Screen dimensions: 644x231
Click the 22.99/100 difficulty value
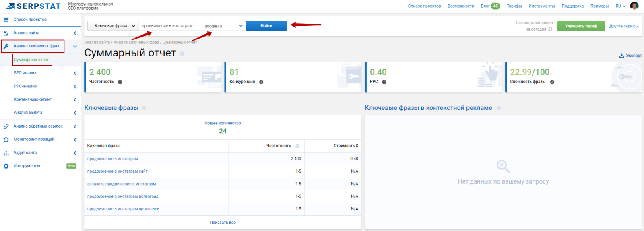click(x=530, y=72)
